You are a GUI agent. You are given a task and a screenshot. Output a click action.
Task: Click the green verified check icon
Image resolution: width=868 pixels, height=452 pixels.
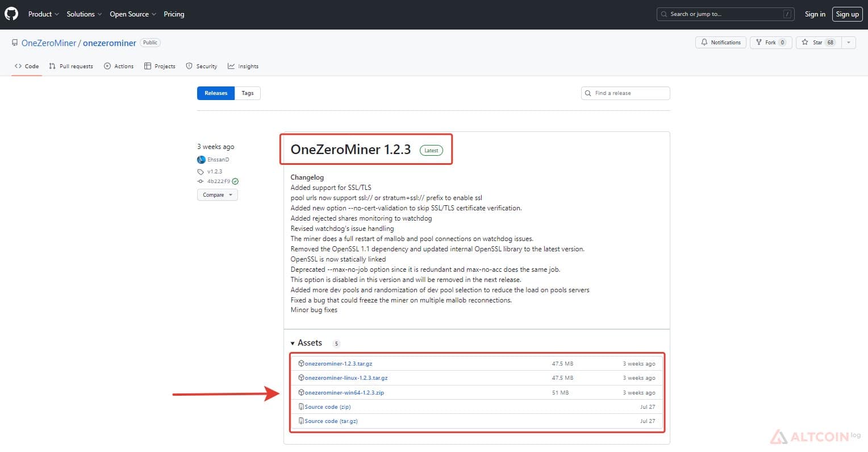click(235, 181)
